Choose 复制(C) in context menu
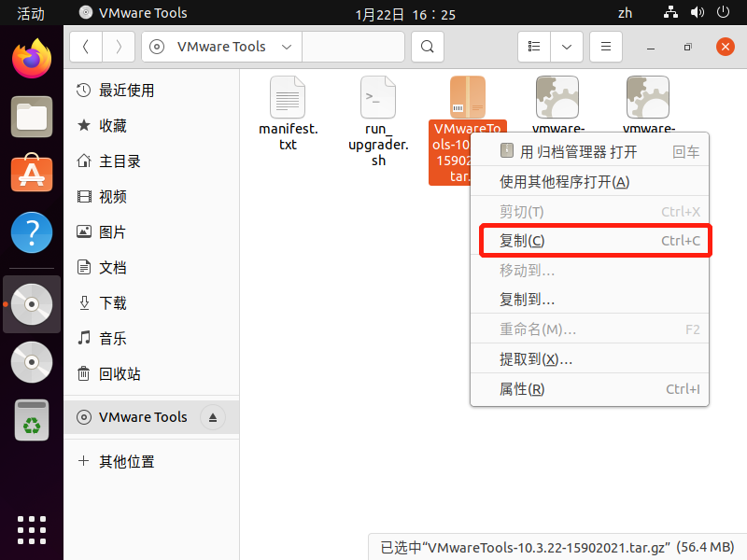 (x=589, y=241)
